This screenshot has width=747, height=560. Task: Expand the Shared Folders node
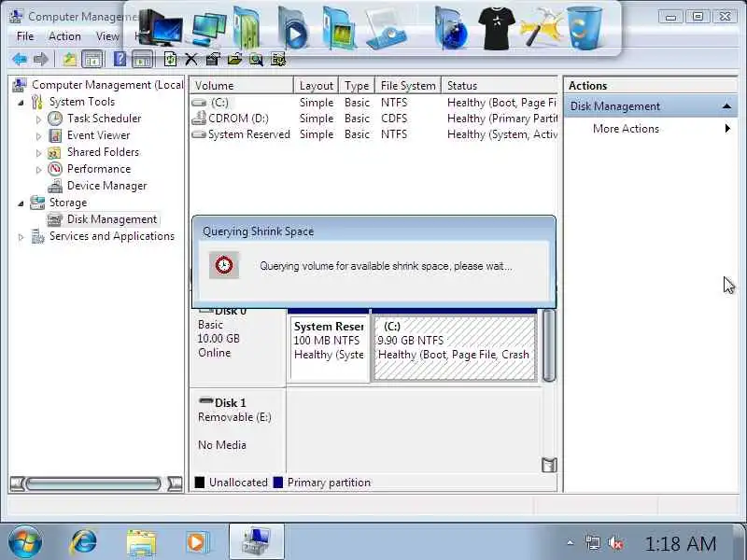pyautogui.click(x=38, y=153)
